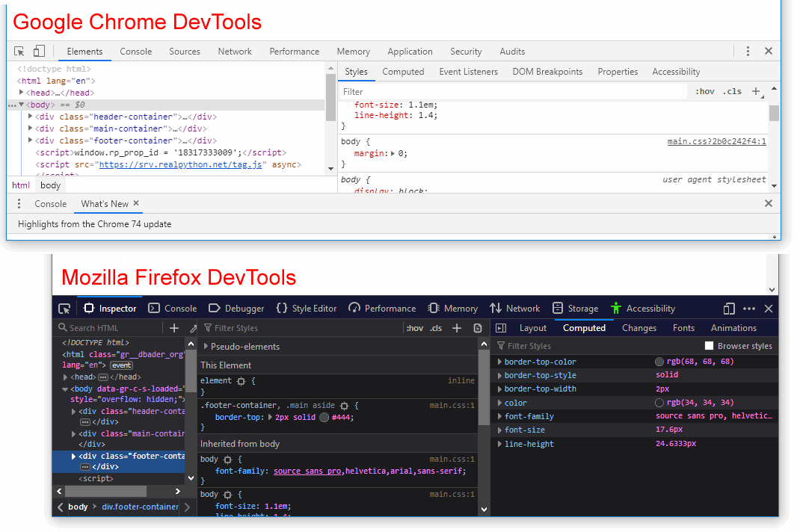This screenshot has height=532, width=800.
Task: Select Firefox's node picker icon
Action: coord(64,308)
